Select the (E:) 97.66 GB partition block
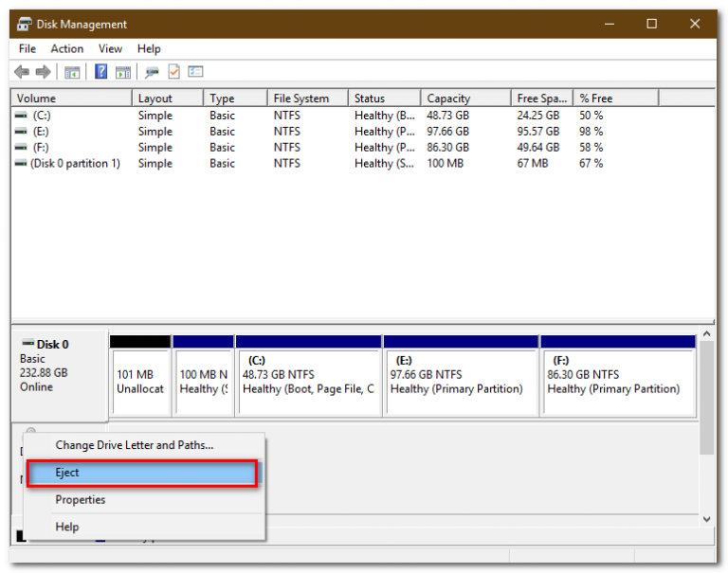Screen dimensions: 728x573 pyautogui.click(x=461, y=376)
